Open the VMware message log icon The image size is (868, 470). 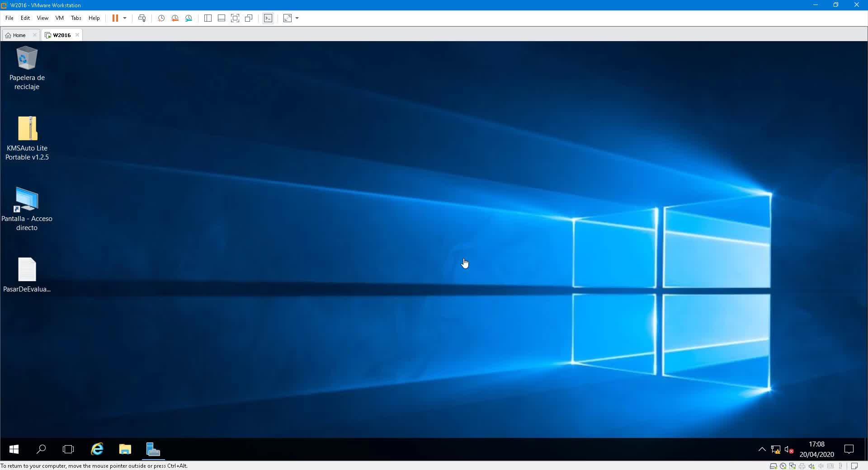pos(854,466)
